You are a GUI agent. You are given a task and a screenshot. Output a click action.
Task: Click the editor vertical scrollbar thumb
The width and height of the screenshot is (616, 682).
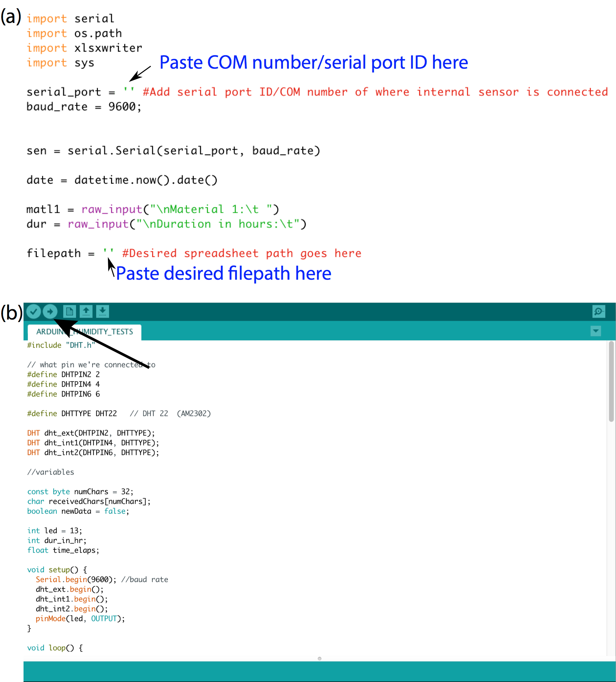pos(611,381)
